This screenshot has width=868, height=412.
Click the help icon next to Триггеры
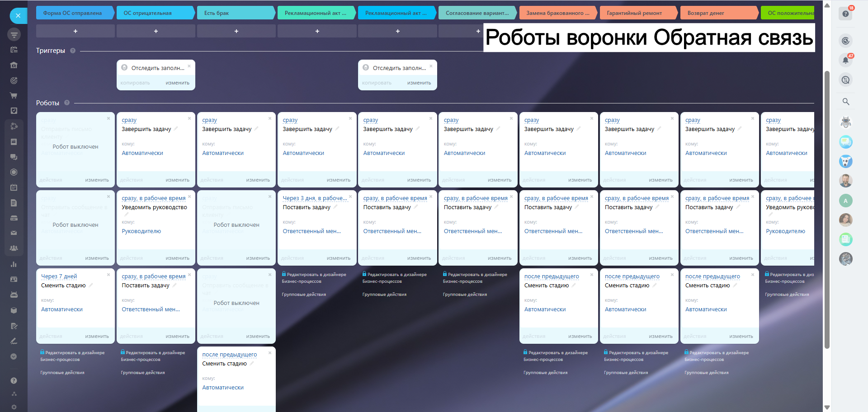click(x=73, y=51)
